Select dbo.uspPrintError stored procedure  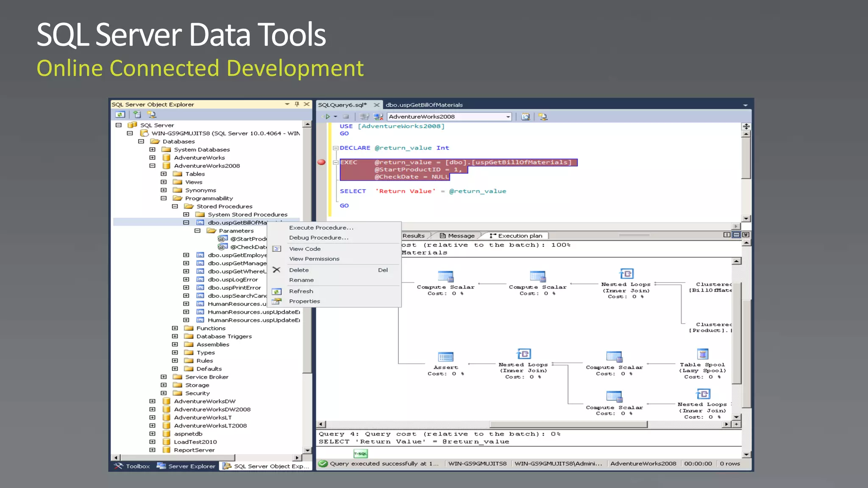click(x=234, y=288)
